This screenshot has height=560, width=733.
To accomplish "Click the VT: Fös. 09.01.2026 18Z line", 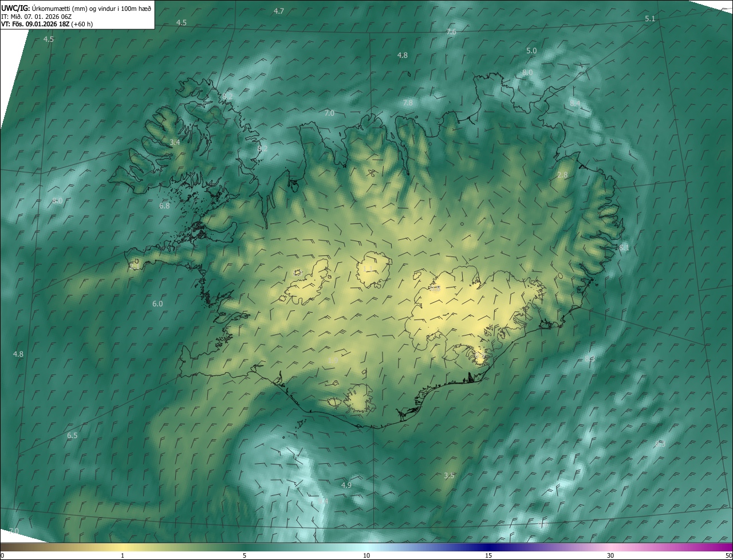I will click(47, 25).
